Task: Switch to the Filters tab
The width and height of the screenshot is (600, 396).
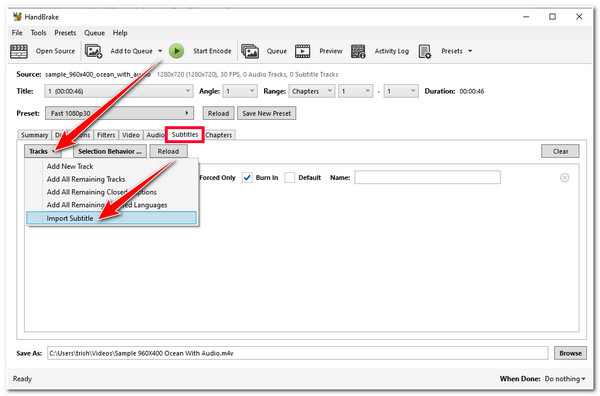Action: 106,135
